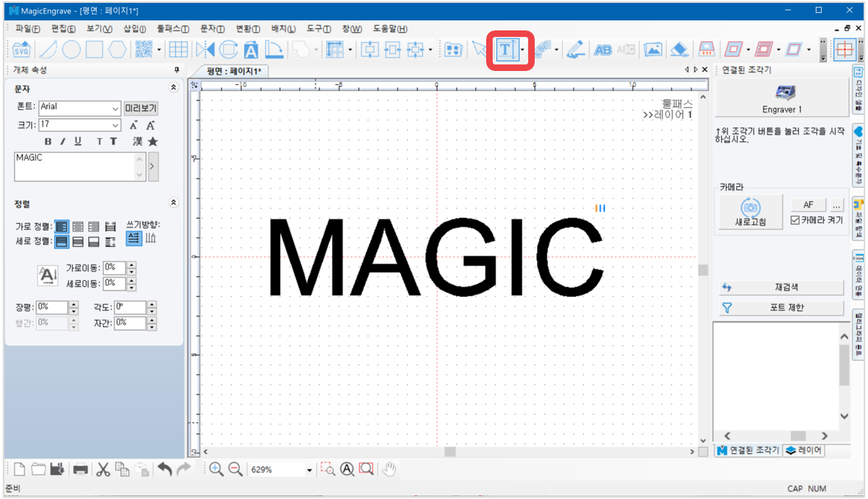Increase the 각도 angle stepper
The height and width of the screenshot is (499, 868).
pyautogui.click(x=151, y=303)
